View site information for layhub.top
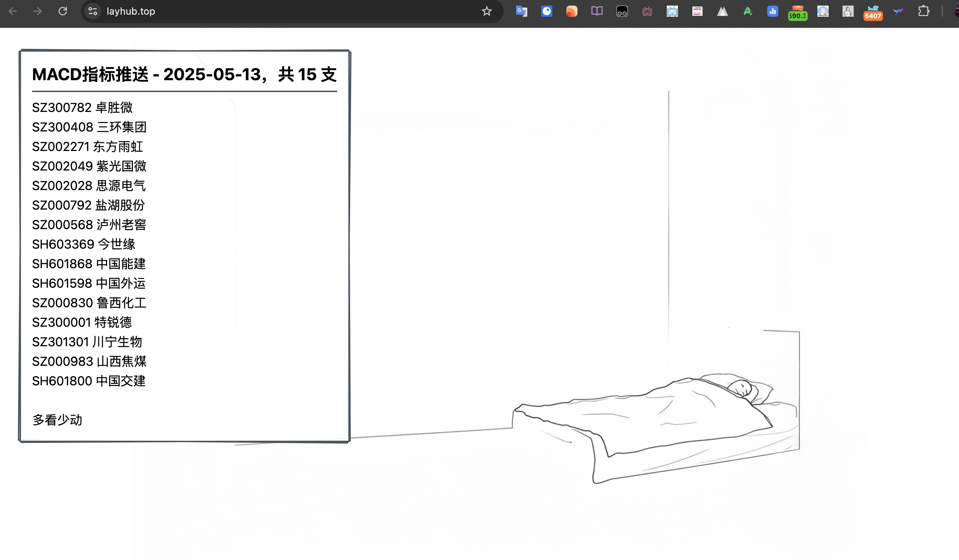Screen dimensions: 959x560 tap(93, 12)
